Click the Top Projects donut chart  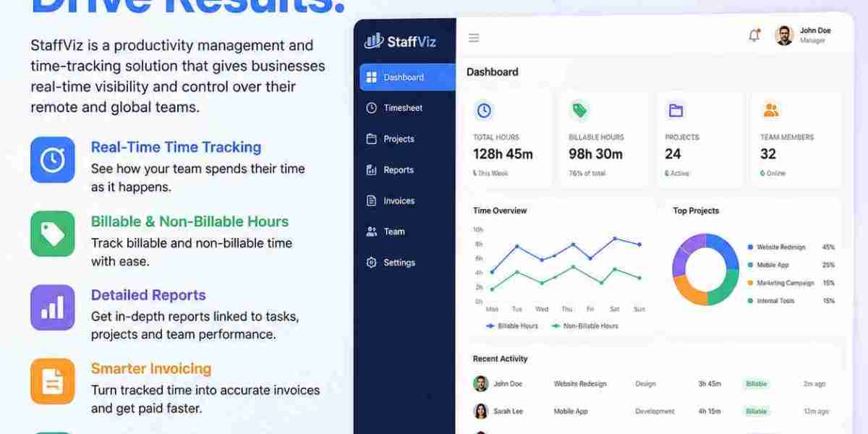point(705,269)
